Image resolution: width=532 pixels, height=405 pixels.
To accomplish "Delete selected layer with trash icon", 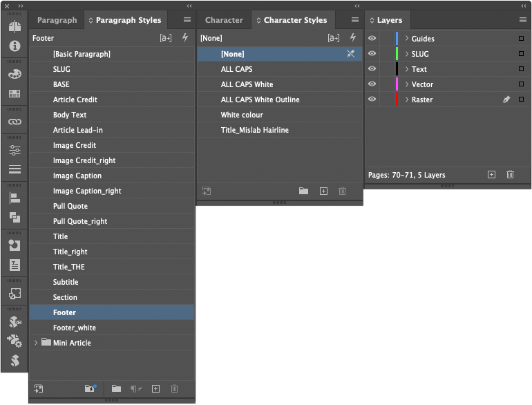I will [511, 174].
